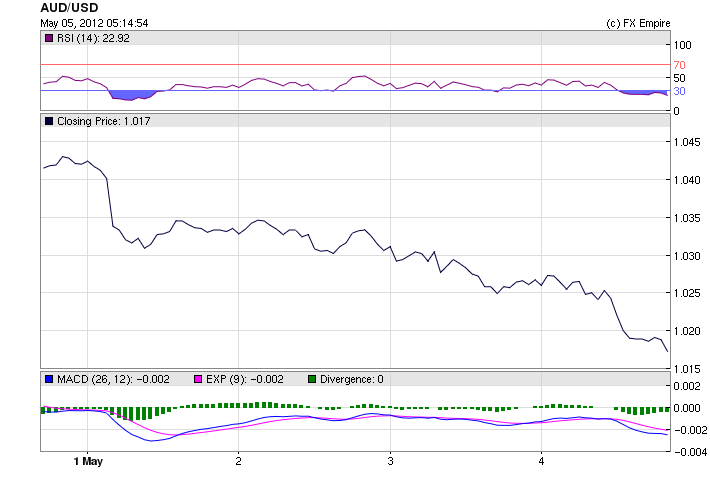Click the 1.015 price axis label
710x487 pixels.
click(687, 369)
